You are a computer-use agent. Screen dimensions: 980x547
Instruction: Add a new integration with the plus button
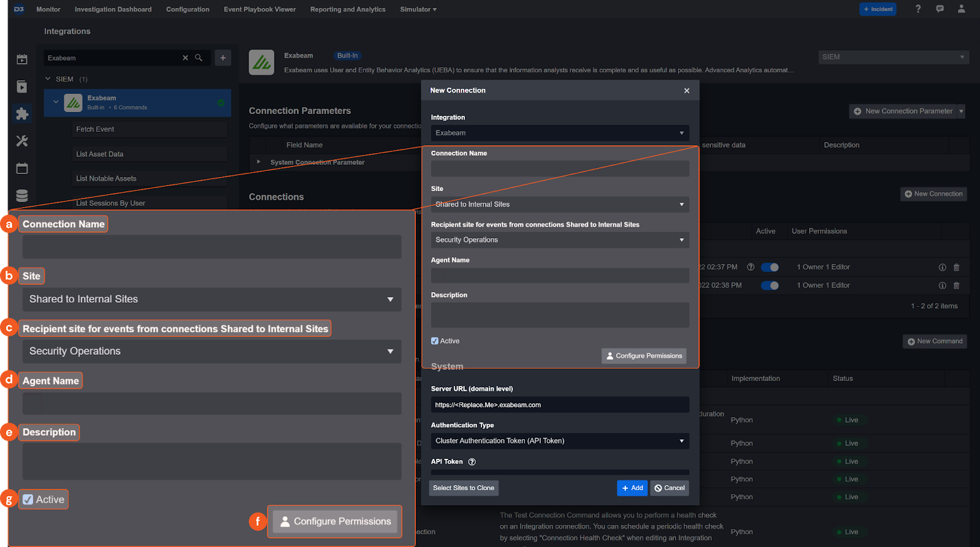223,58
